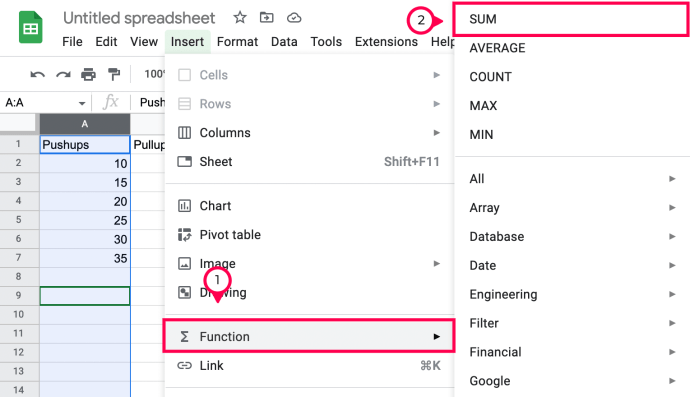Image resolution: width=690 pixels, height=397 pixels.
Task: Choose Pivot table from Insert menu
Action: pyautogui.click(x=309, y=235)
